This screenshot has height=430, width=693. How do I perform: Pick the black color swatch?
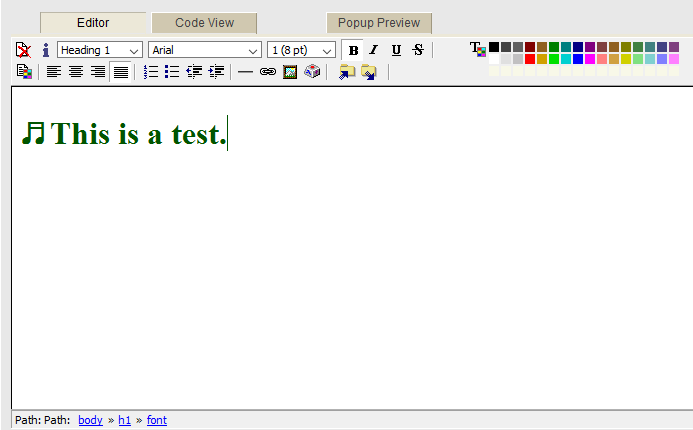[494, 47]
